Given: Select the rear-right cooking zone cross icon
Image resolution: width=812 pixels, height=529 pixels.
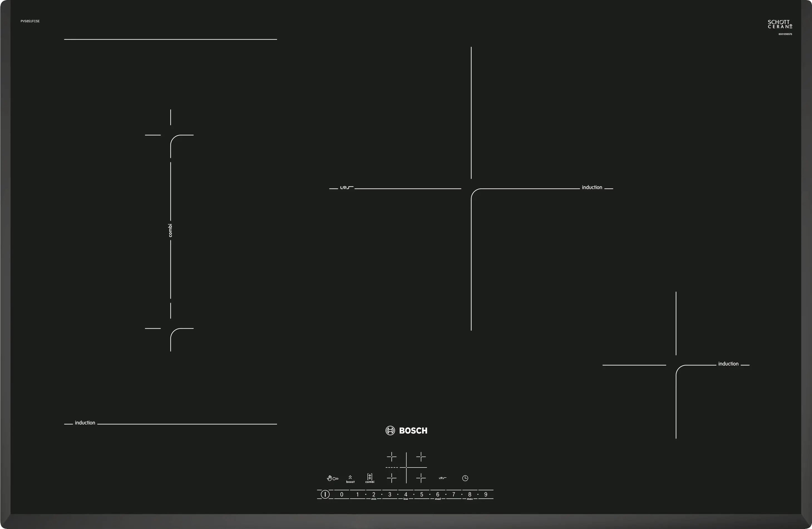Looking at the screenshot, I should coord(421,457).
